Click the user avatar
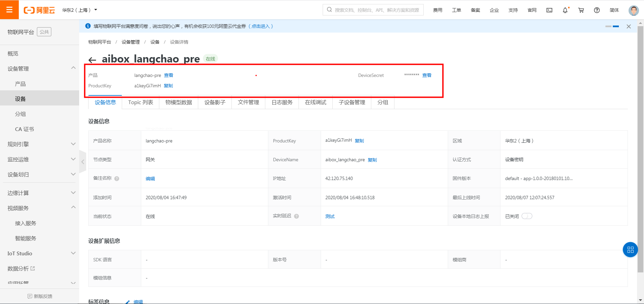 coord(634,10)
